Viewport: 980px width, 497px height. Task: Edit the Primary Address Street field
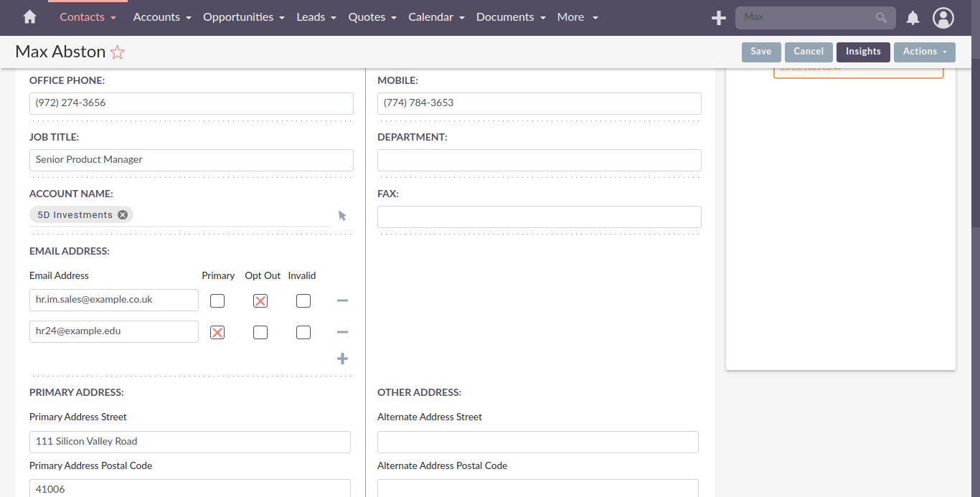click(x=190, y=442)
